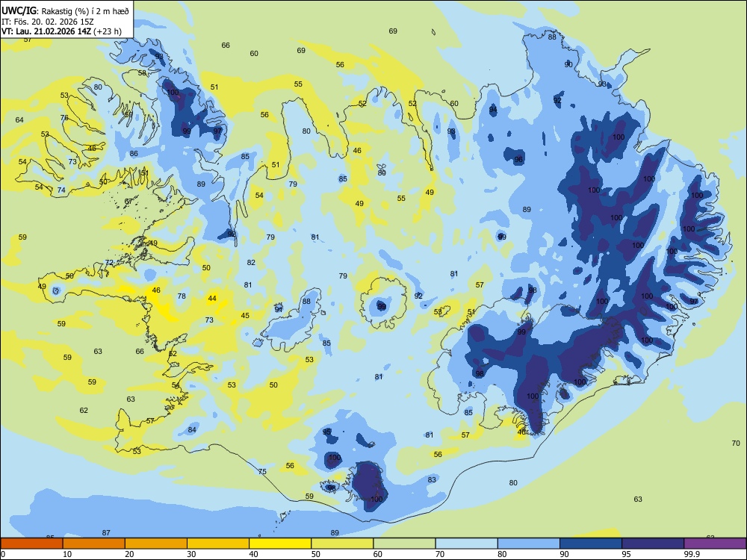Viewport: 747px width, 560px height.
Task: Select the 20–30 amber legend swatch
Action: tap(156, 544)
